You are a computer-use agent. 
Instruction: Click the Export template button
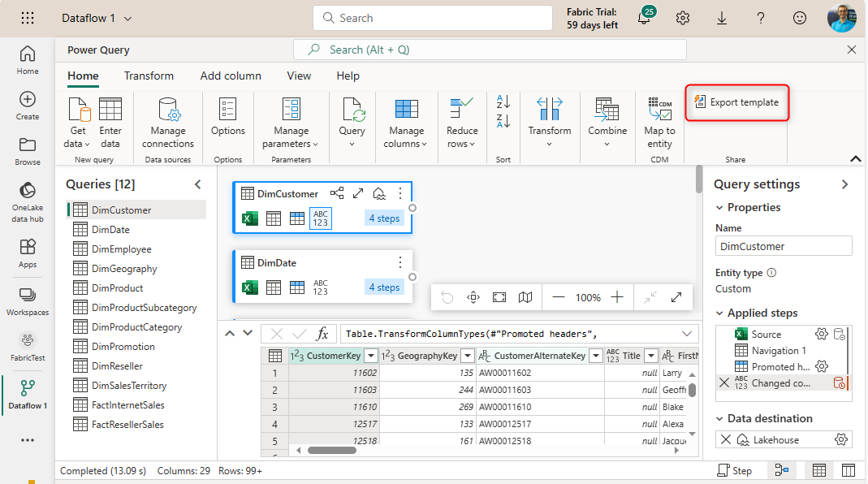tap(736, 102)
